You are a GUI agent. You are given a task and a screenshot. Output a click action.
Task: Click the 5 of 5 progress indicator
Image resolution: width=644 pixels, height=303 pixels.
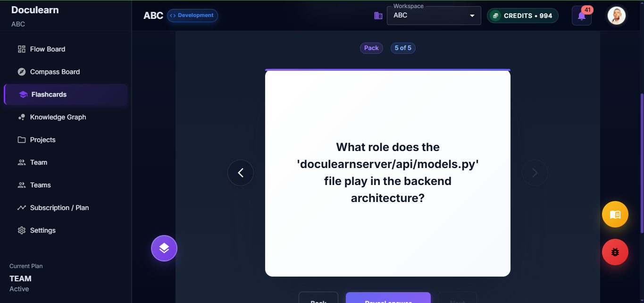(403, 48)
